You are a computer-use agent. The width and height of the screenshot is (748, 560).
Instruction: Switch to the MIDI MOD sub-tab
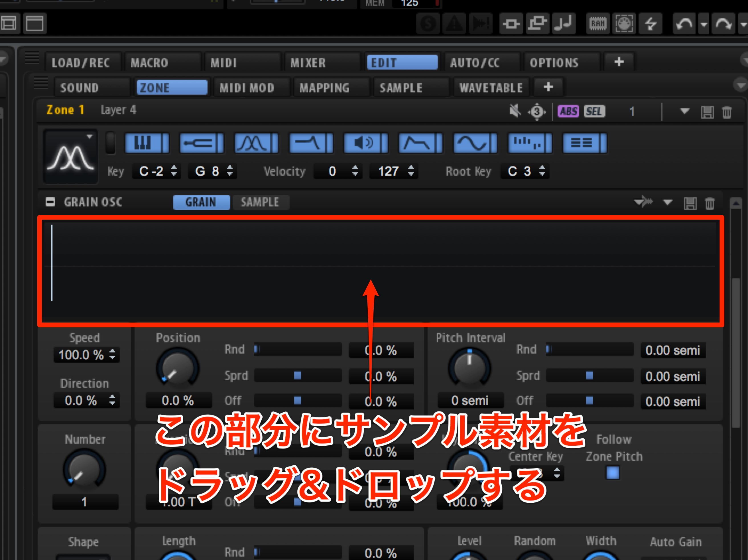[252, 88]
